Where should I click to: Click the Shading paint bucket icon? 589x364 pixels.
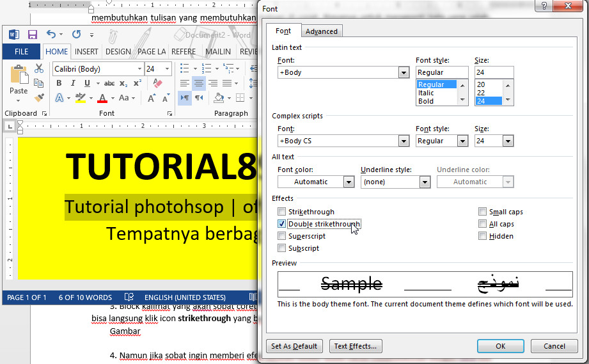pos(219,98)
